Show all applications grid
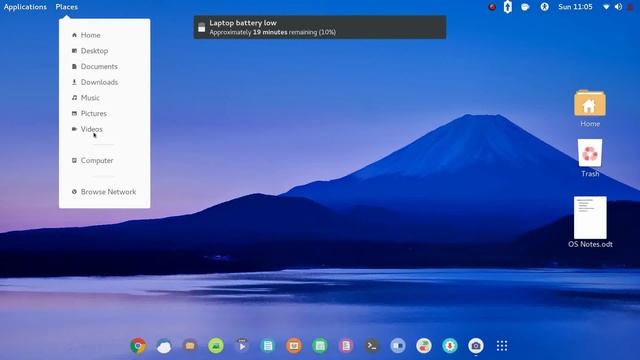Screen dimensions: 640x360 (502, 346)
